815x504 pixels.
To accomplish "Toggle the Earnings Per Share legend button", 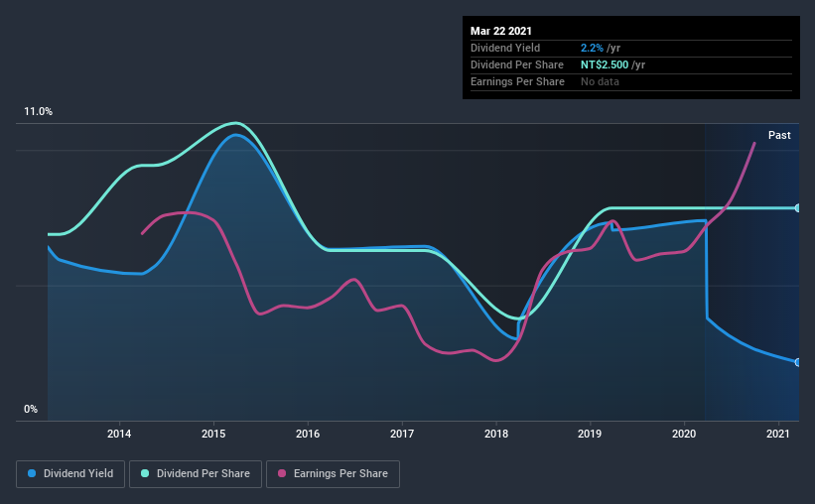I will click(x=333, y=474).
